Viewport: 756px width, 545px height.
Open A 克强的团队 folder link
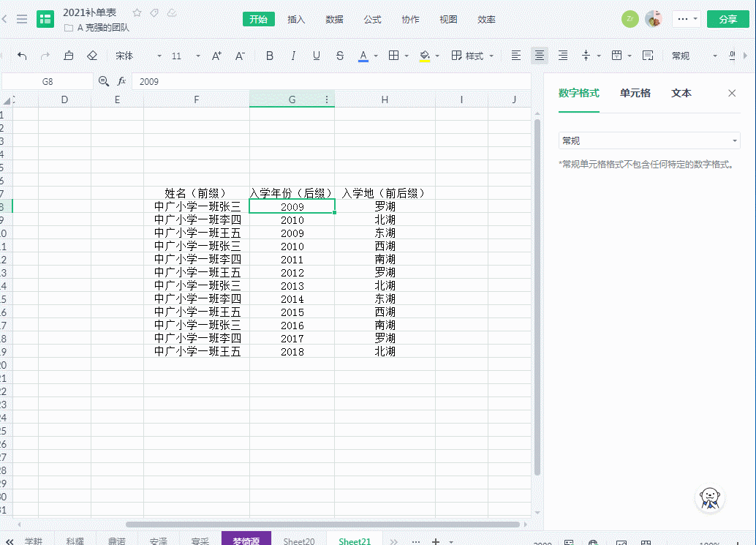pos(97,28)
